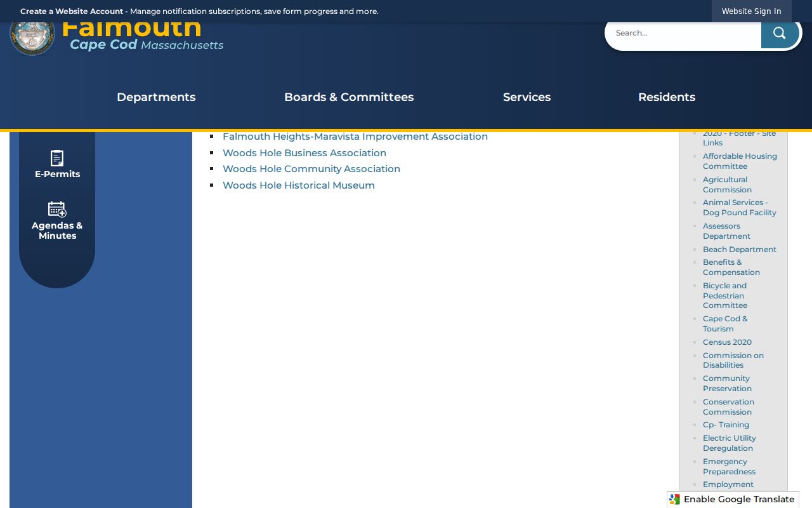This screenshot has height=508, width=812.
Task: Focus the Search input field
Action: coord(684,33)
